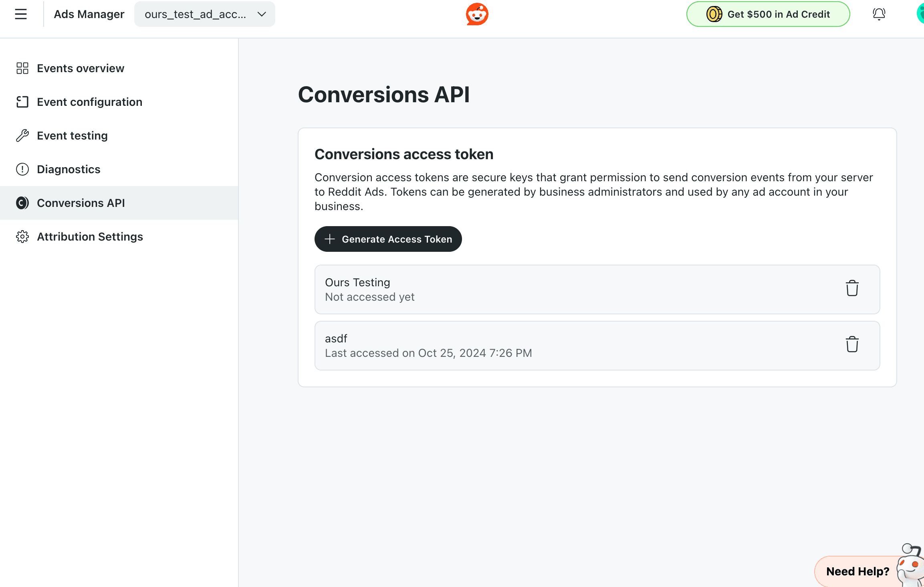Click the Reddit Snoo logo
This screenshot has width=924, height=587.
click(477, 14)
